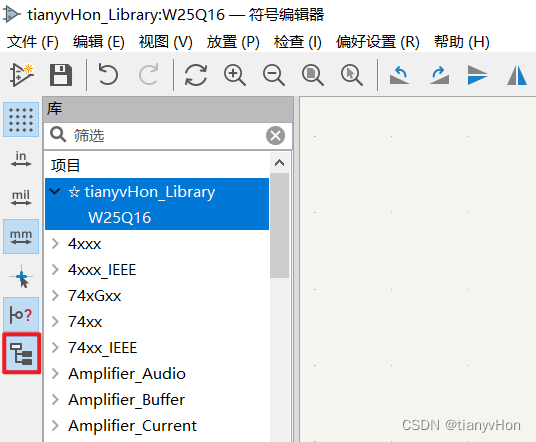This screenshot has height=442, width=536.
Task: Mirror symbol horizontally
Action: pos(517,75)
